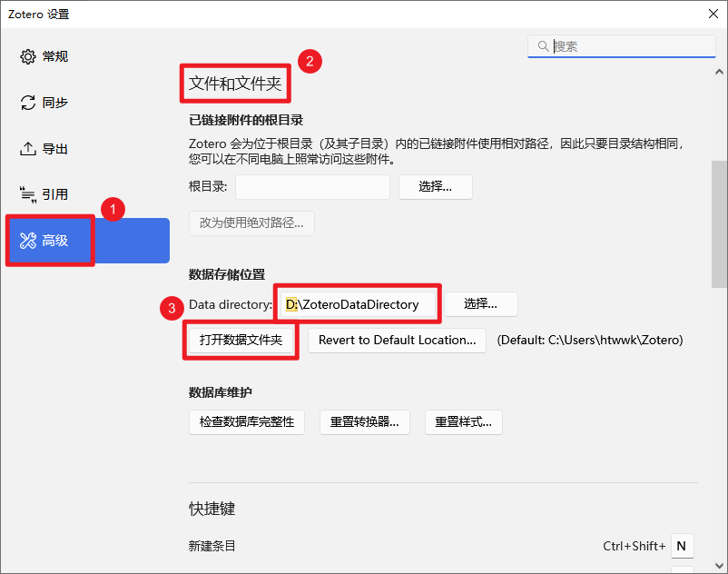Click inside the 根目录 input field
The width and height of the screenshot is (728, 574).
point(312,187)
